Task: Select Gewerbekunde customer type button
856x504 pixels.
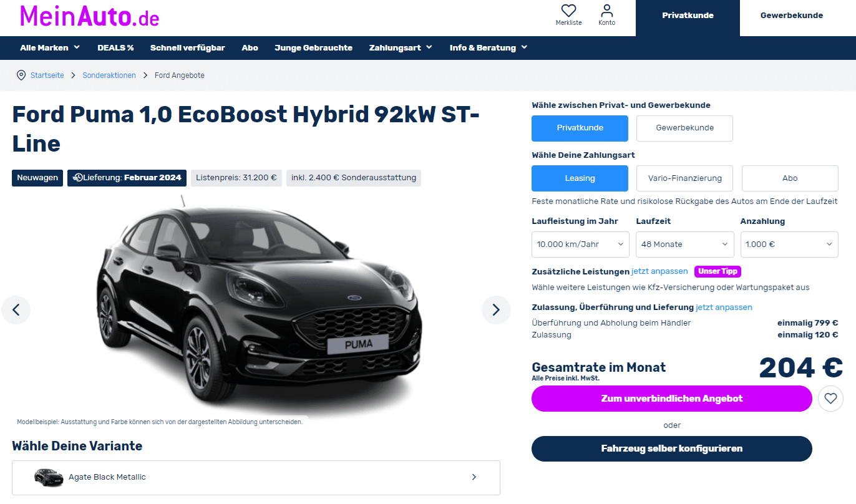Action: coord(684,128)
